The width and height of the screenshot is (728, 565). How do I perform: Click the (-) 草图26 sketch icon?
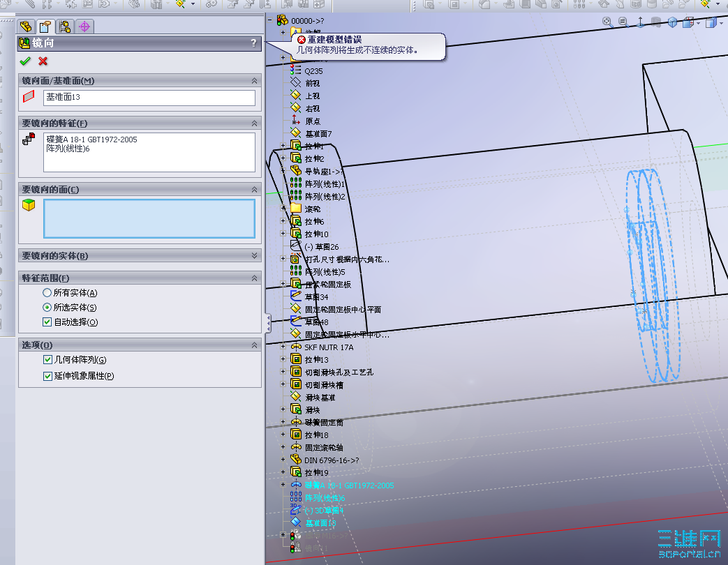coord(296,246)
